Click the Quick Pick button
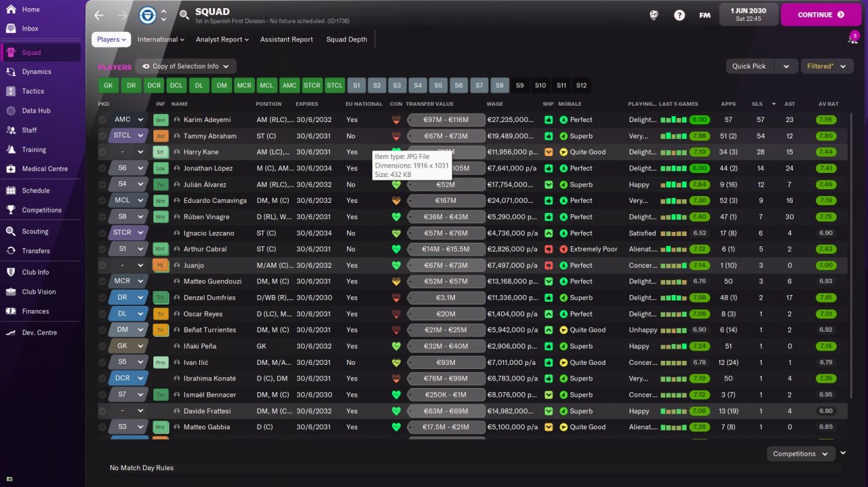The width and height of the screenshot is (868, 487). [x=749, y=66]
